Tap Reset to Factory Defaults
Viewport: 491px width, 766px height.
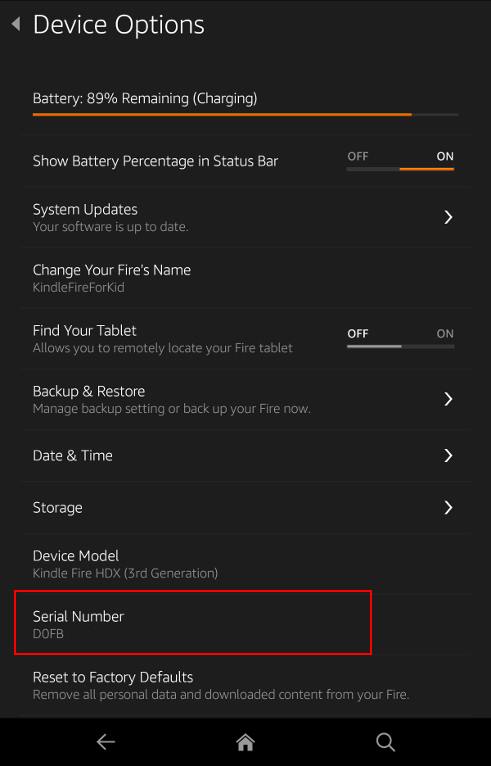point(247,685)
